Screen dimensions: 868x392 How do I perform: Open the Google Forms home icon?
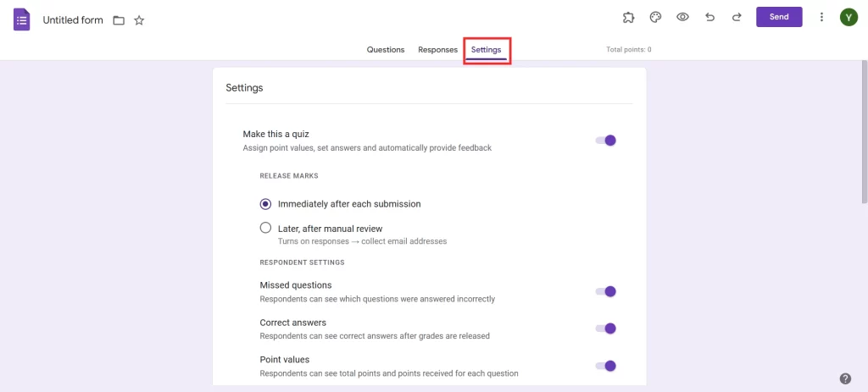pos(21,20)
